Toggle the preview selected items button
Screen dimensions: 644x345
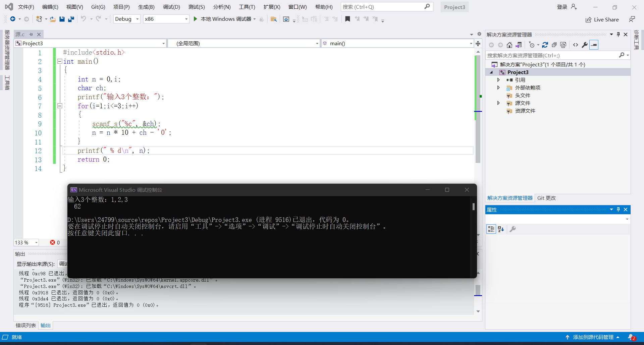tap(594, 45)
